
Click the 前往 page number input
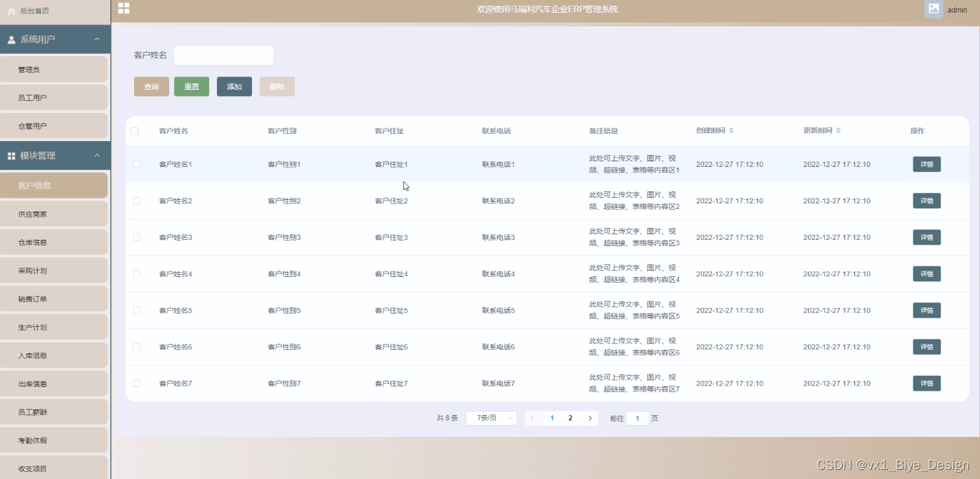[637, 419]
